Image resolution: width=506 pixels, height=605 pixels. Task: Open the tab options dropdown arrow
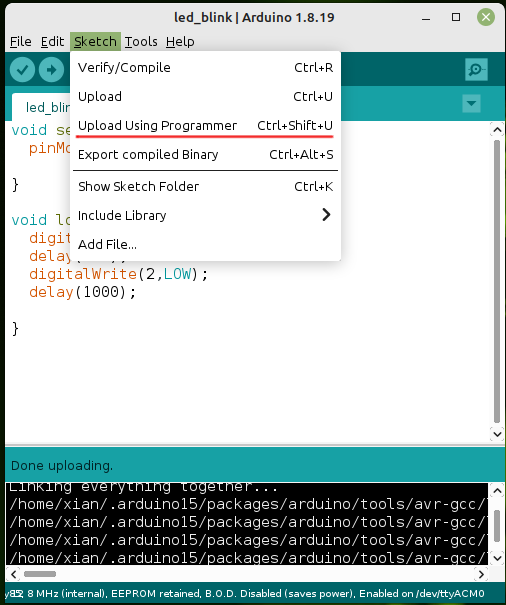[471, 103]
